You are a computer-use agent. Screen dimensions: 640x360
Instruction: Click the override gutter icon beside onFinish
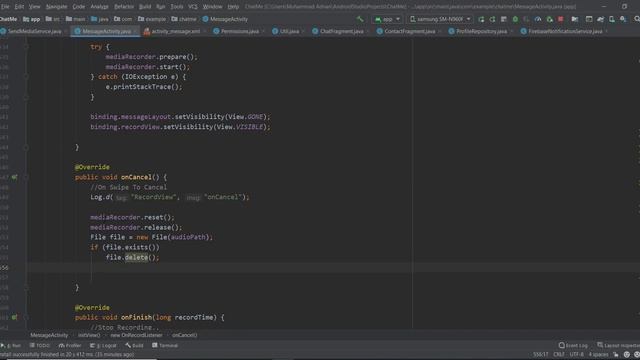pos(14,317)
